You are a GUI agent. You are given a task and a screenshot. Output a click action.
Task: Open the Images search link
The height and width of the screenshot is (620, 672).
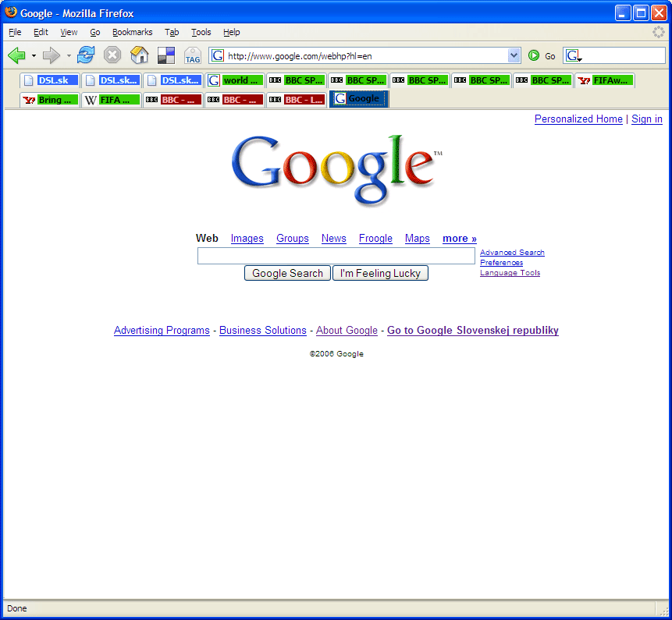coord(247,239)
